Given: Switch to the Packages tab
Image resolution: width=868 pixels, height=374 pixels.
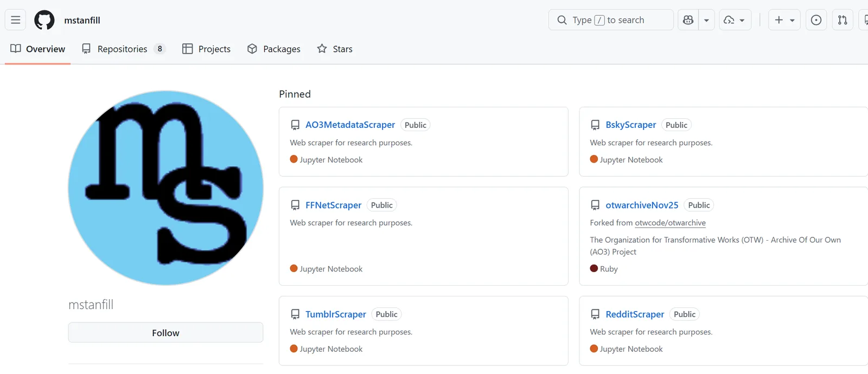Looking at the screenshot, I should tap(273, 49).
